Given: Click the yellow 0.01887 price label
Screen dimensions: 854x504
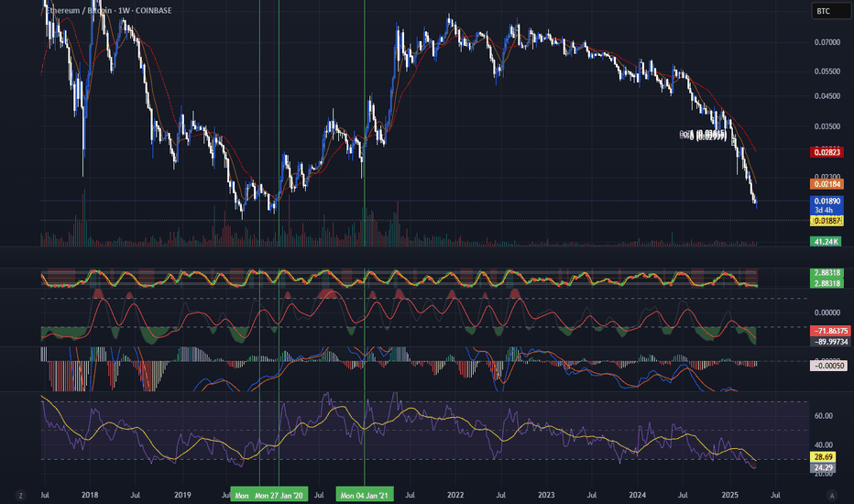Looking at the screenshot, I should pyautogui.click(x=827, y=221).
